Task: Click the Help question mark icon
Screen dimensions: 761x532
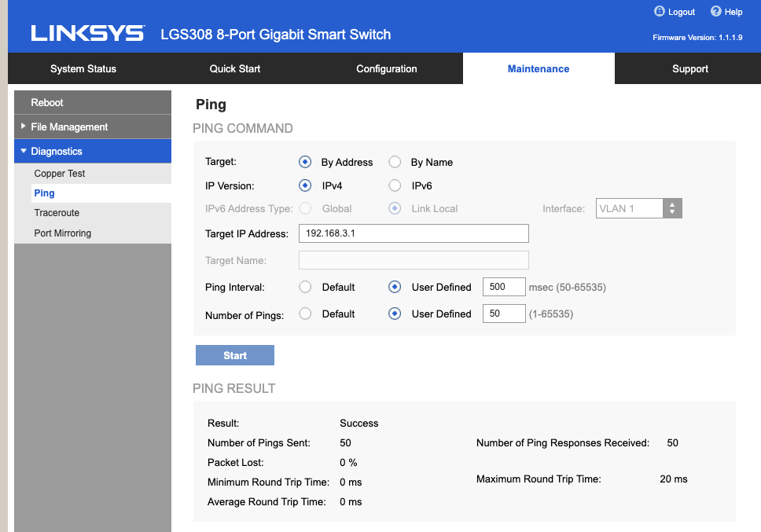Action: click(x=716, y=11)
